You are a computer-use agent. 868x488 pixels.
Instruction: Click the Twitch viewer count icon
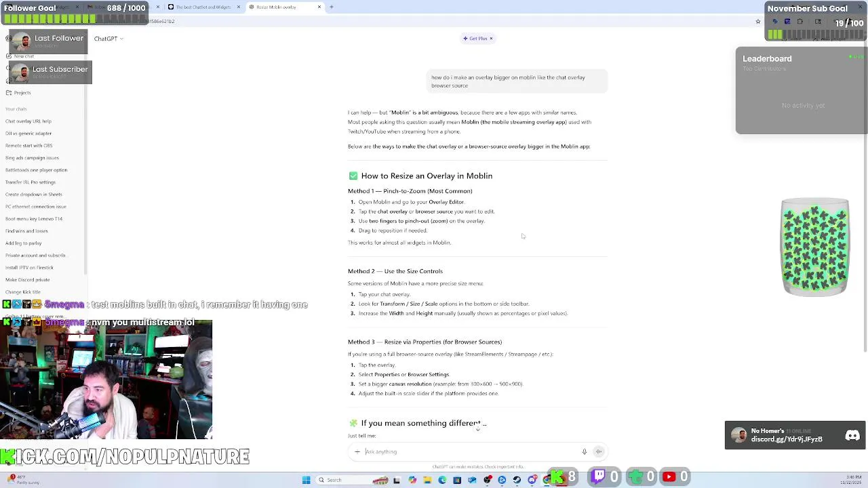(599, 477)
